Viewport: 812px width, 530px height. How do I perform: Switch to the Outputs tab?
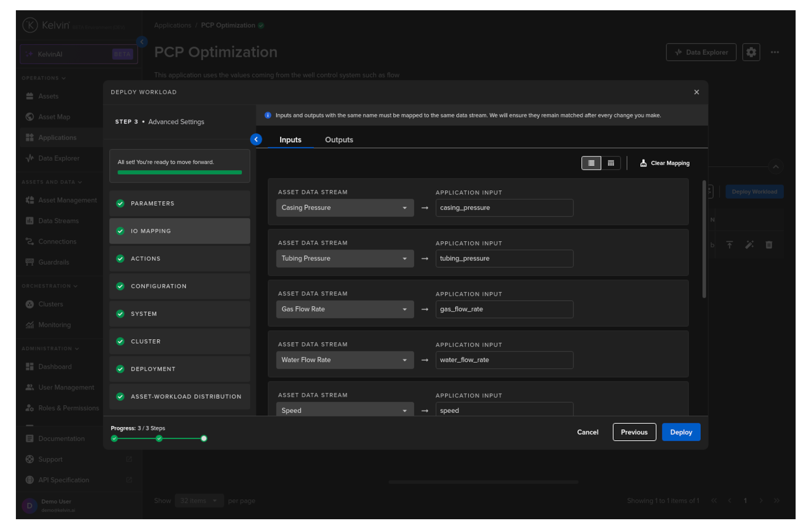(339, 140)
